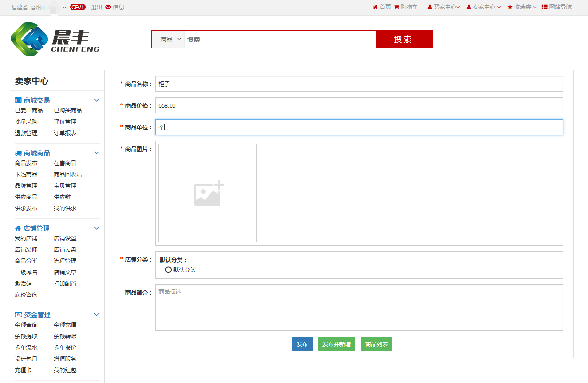Click the 商品单位 input field
Viewport: 588px width, 383px height.
(x=359, y=127)
